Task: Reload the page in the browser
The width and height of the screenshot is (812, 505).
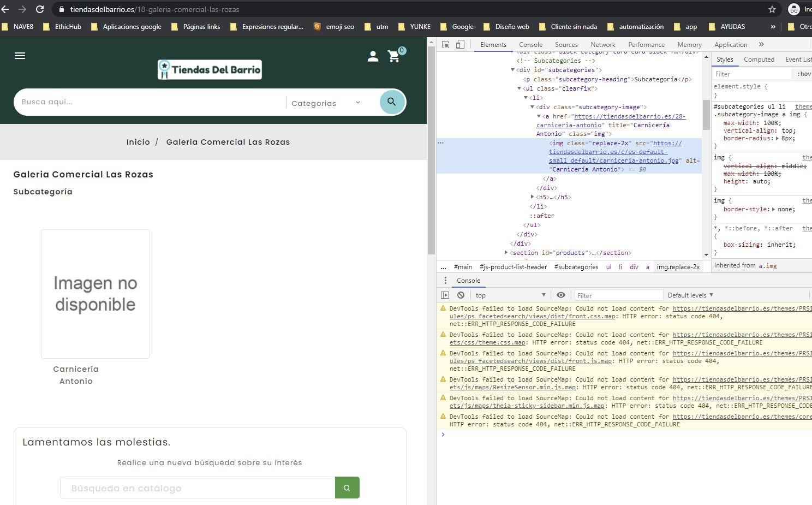Action: click(x=40, y=9)
